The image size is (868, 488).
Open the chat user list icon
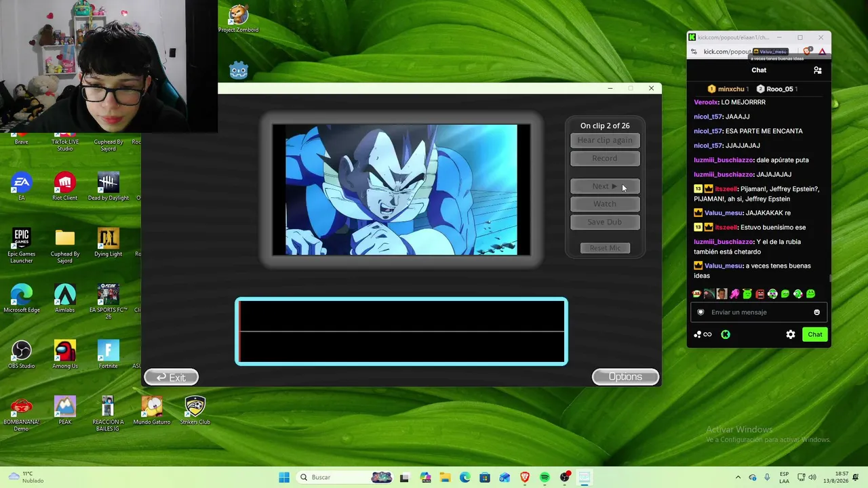click(818, 70)
